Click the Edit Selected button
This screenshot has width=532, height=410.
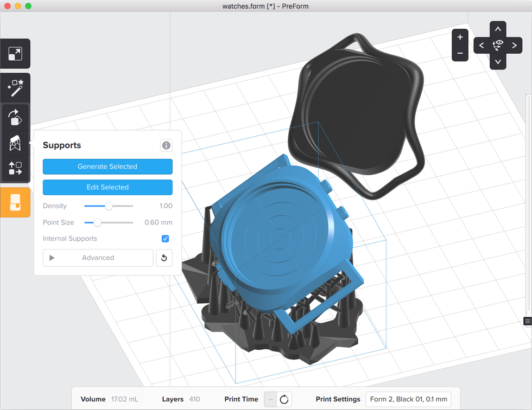click(107, 187)
